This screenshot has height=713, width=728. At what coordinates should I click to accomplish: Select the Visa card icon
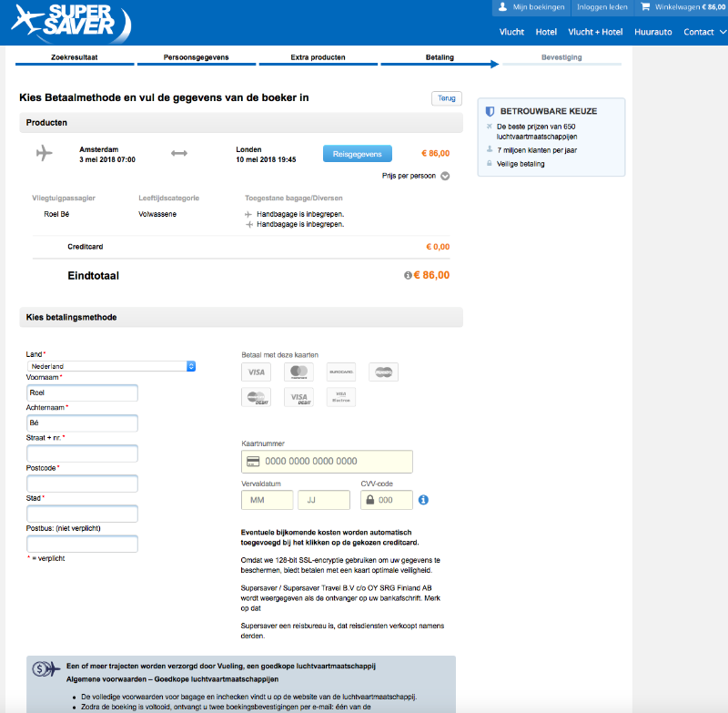coord(256,372)
